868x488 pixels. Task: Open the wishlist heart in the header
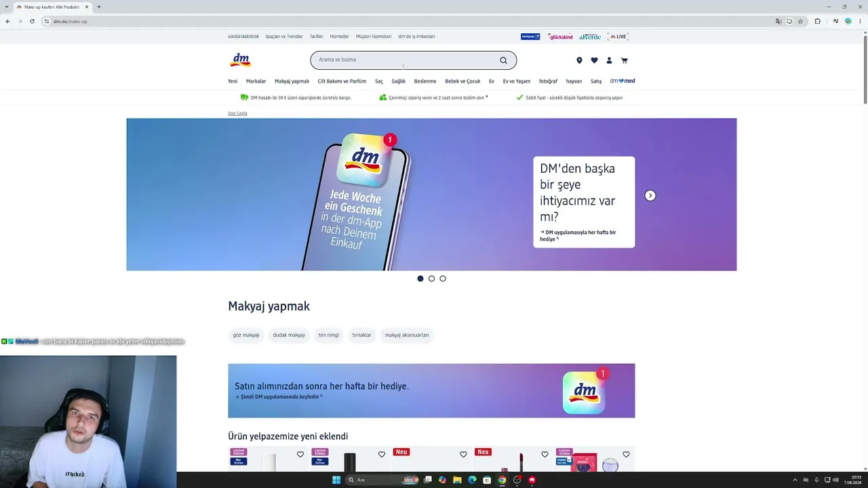tap(594, 60)
